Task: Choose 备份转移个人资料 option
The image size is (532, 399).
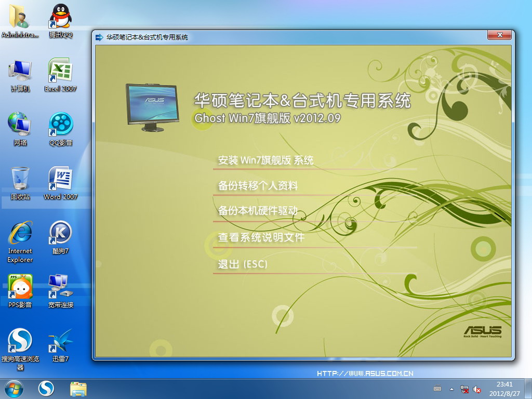Action: 258,185
